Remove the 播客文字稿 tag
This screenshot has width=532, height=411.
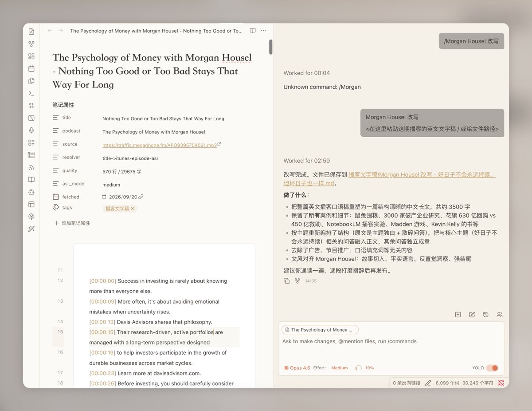click(132, 209)
